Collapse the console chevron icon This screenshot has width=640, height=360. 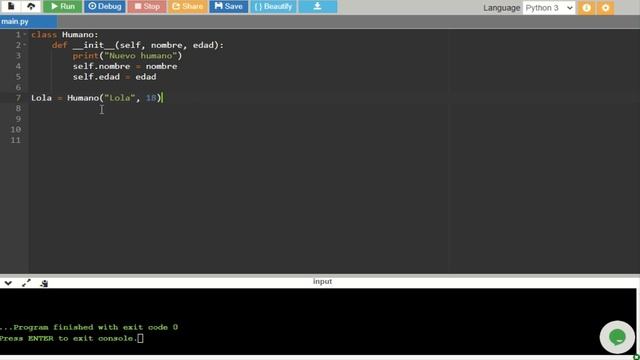coord(8,283)
